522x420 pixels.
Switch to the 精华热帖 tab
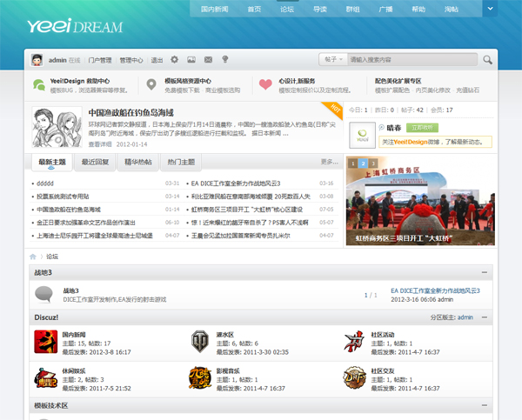(x=138, y=163)
